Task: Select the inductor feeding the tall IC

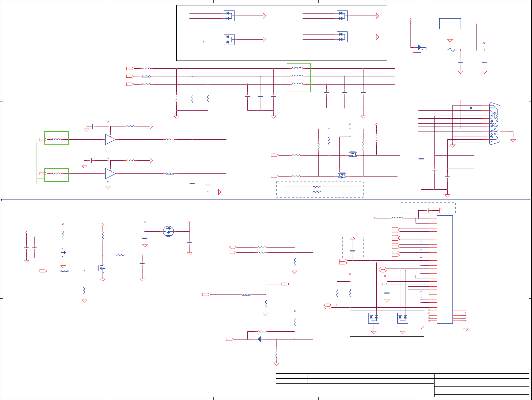Action: pos(397,218)
